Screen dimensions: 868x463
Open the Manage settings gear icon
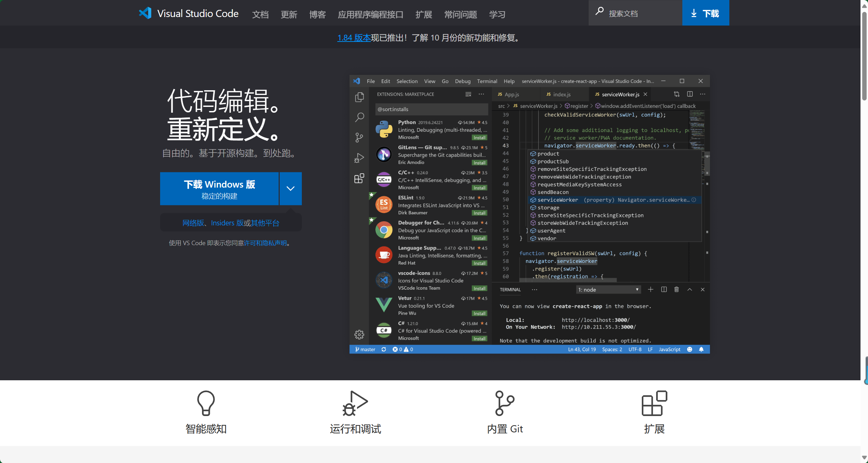click(359, 335)
